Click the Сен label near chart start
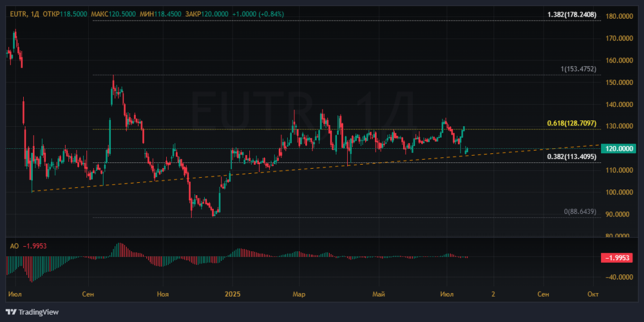This screenshot has width=644, height=322. (88, 294)
